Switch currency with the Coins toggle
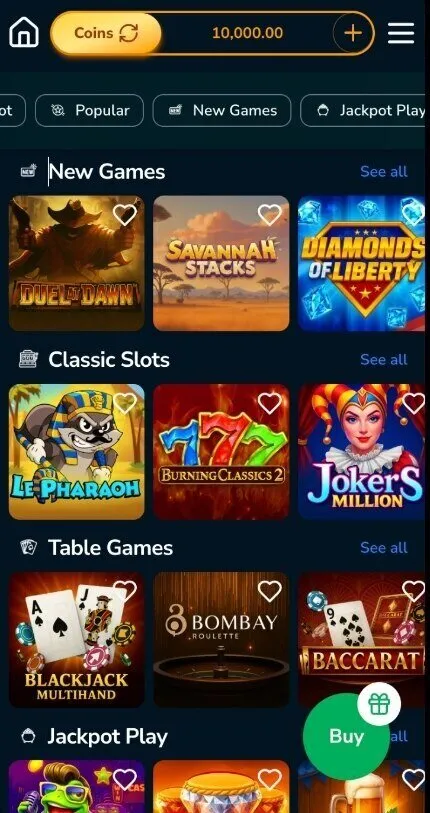The image size is (430, 813). pyautogui.click(x=106, y=33)
